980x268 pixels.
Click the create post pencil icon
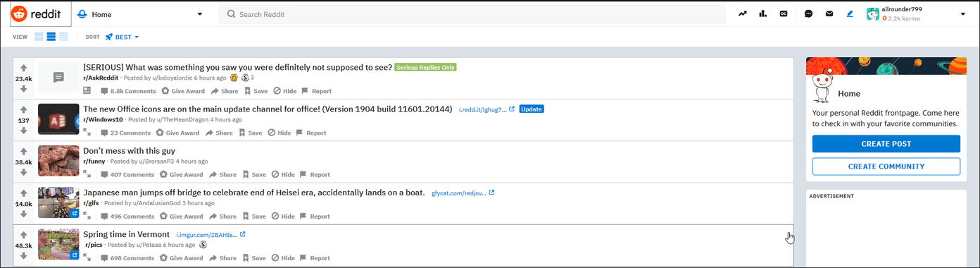850,14
